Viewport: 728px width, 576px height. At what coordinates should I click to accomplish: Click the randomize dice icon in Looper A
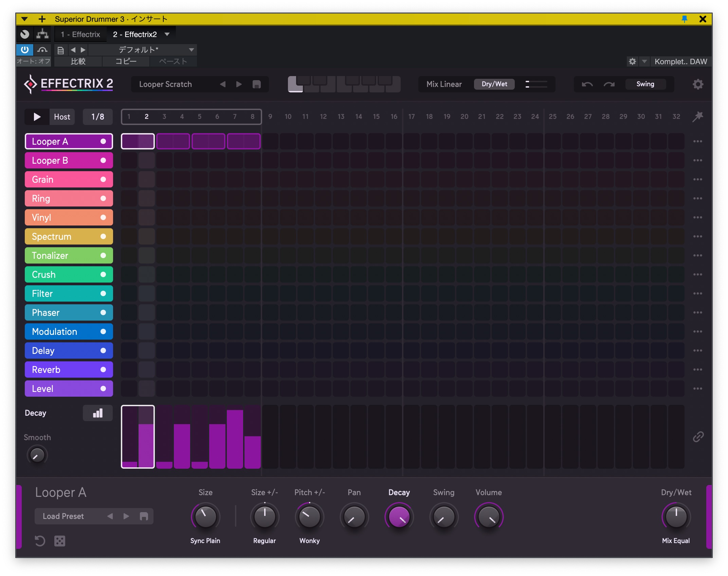click(x=60, y=541)
